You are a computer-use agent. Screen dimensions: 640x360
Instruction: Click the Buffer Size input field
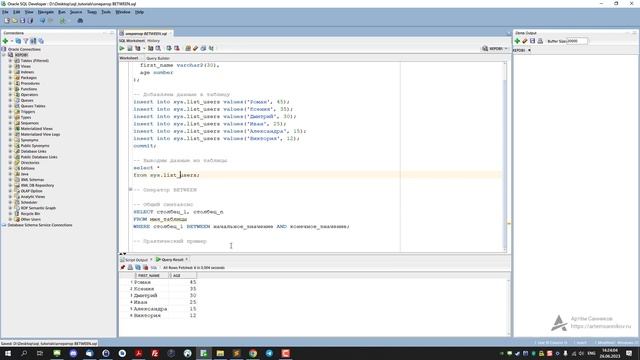pyautogui.click(x=577, y=41)
